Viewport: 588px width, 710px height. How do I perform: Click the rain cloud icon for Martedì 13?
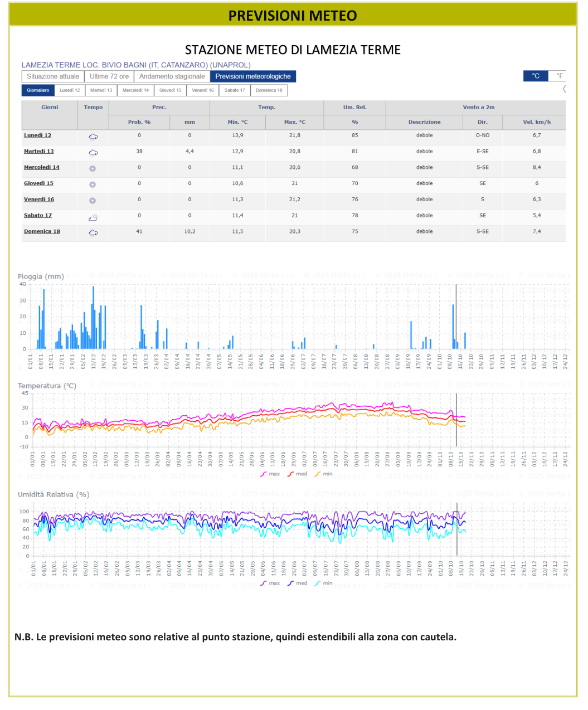click(x=93, y=153)
